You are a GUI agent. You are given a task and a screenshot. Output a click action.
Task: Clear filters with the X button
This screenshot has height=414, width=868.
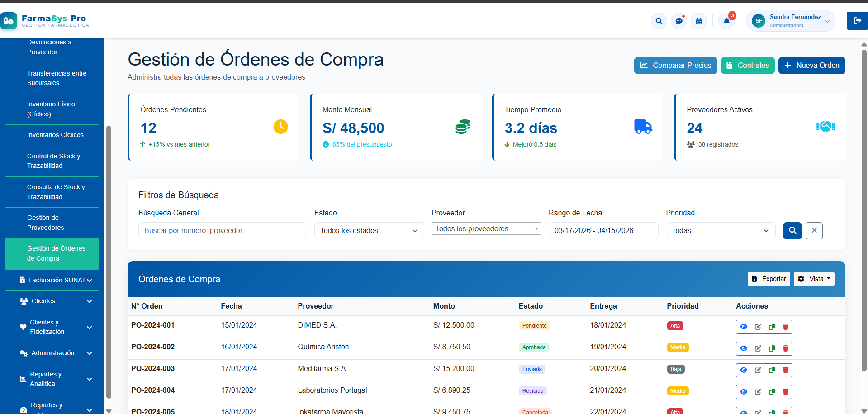(x=814, y=231)
